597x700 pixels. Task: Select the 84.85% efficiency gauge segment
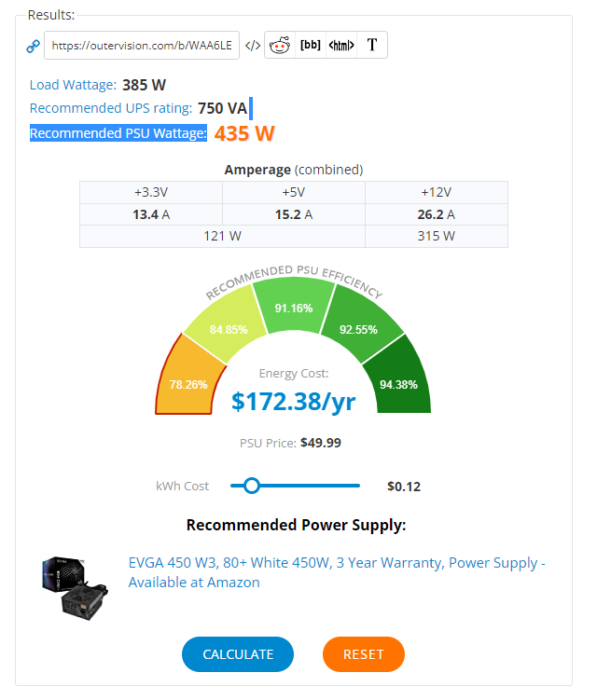227,326
